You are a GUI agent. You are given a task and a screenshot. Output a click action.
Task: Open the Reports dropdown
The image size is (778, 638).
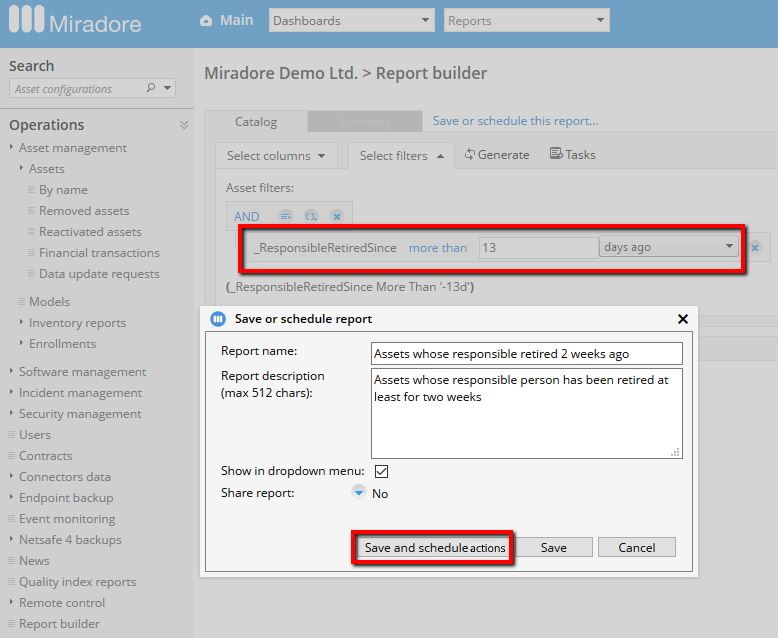[526, 20]
